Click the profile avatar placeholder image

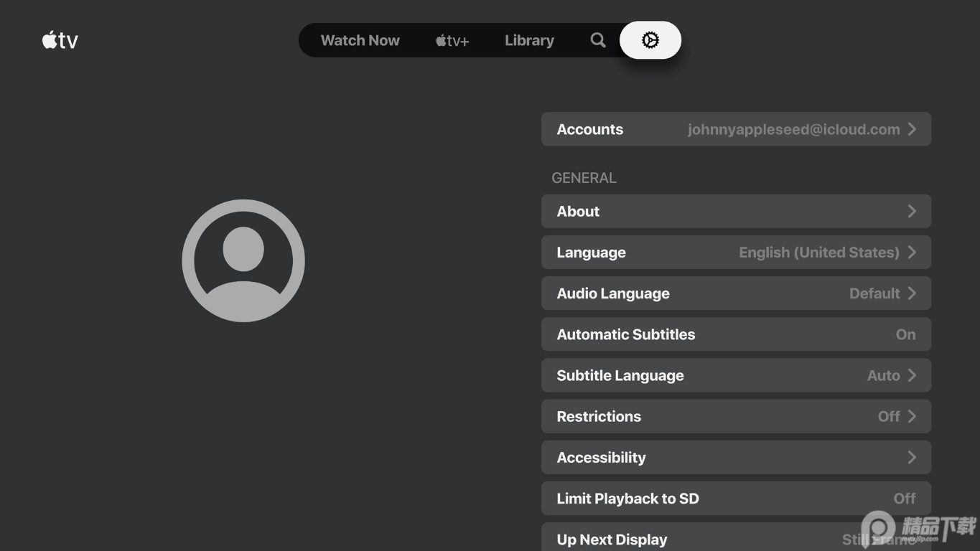pyautogui.click(x=243, y=260)
